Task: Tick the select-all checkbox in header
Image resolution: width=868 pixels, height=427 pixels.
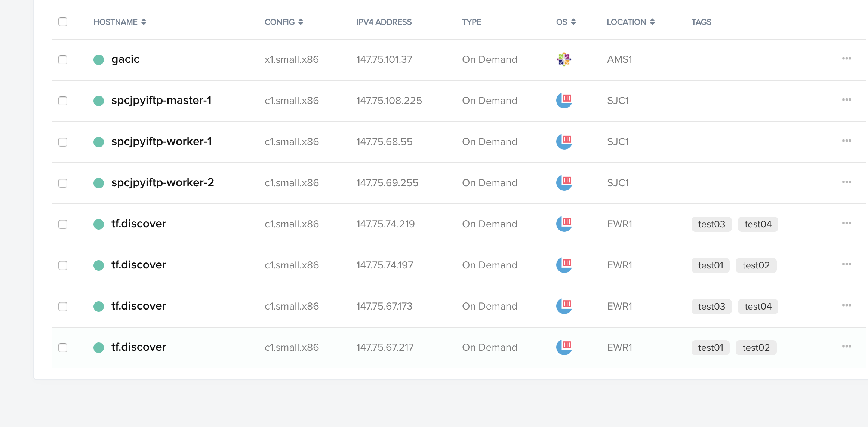Action: click(x=63, y=22)
